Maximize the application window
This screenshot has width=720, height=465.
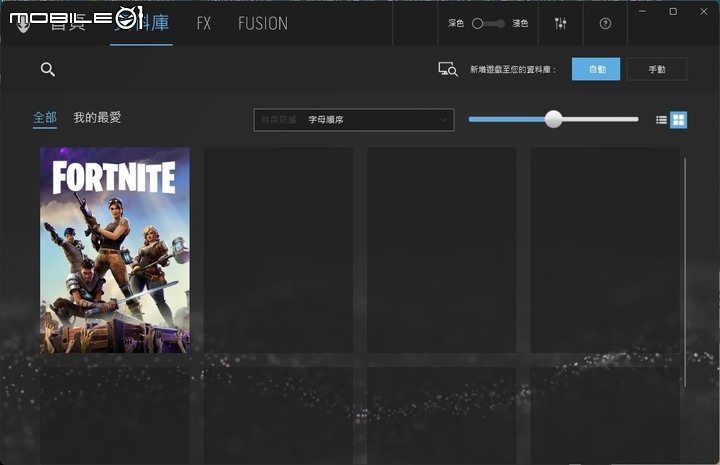[673, 11]
